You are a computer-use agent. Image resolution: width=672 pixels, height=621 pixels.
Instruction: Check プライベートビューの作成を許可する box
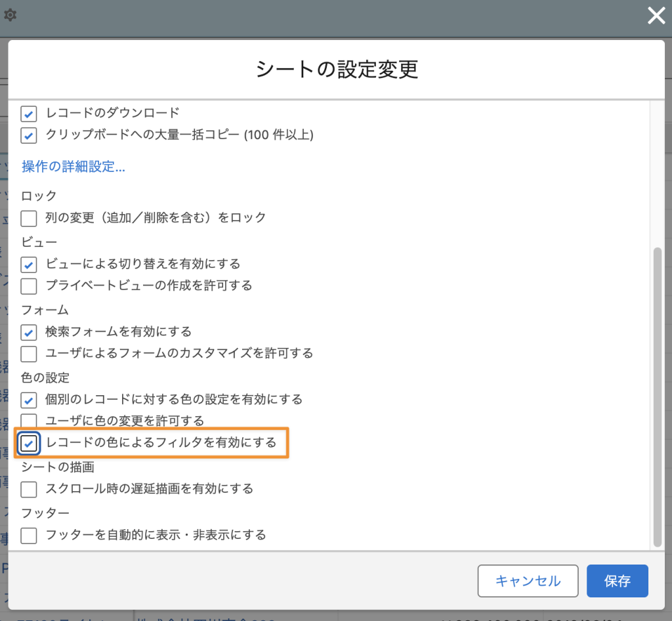[x=29, y=286]
